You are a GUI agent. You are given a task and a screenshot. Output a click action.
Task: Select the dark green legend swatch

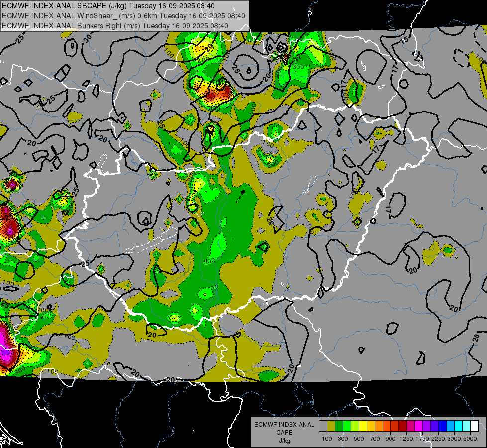[339, 426]
